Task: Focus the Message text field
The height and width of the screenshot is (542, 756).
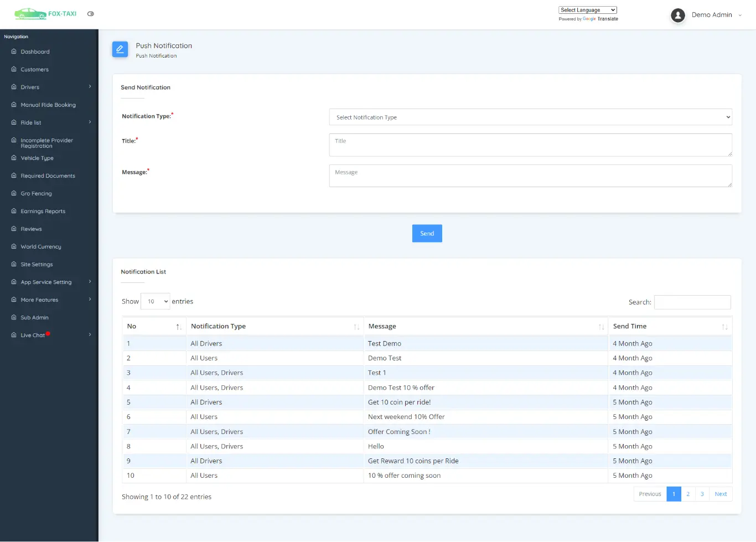Action: (531, 175)
